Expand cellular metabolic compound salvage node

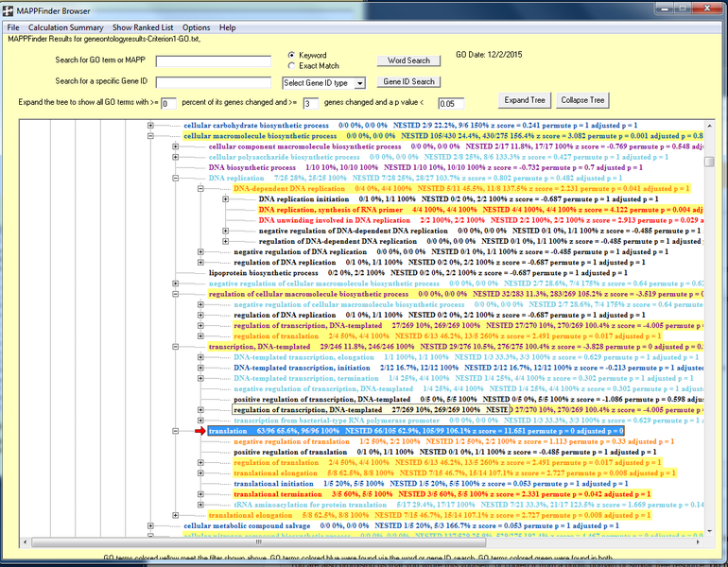pyautogui.click(x=150, y=525)
